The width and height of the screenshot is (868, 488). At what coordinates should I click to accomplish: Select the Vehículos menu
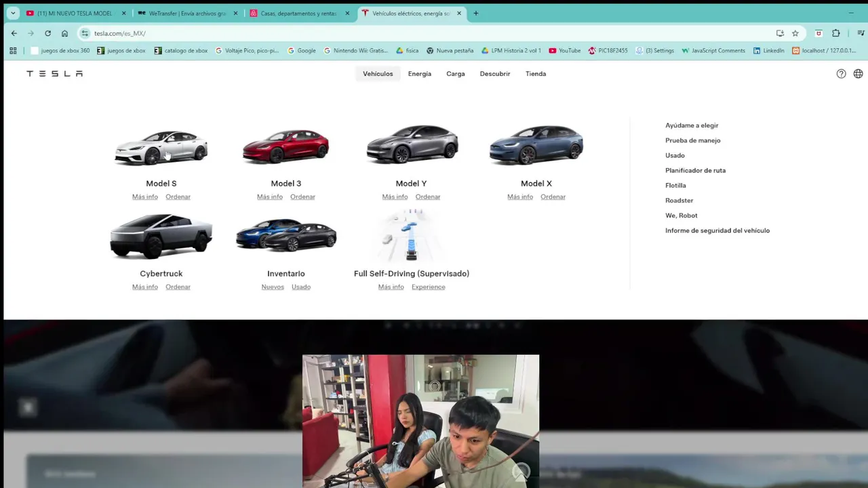tap(378, 74)
